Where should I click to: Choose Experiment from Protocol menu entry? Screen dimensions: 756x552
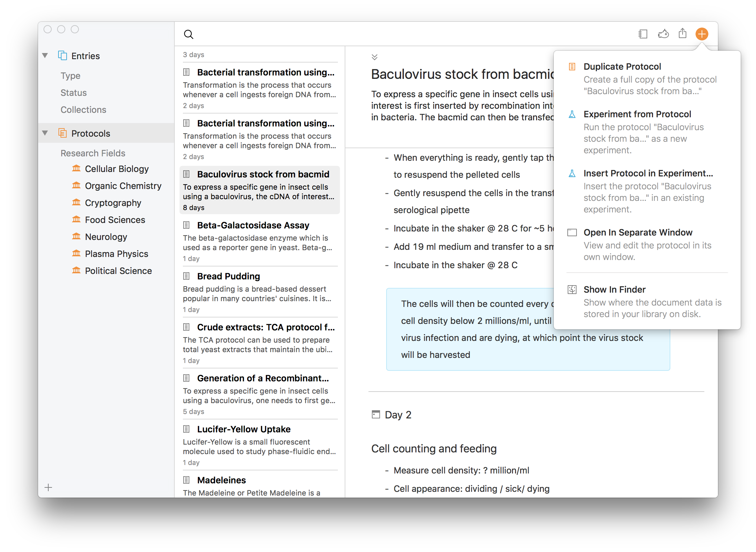(x=647, y=132)
